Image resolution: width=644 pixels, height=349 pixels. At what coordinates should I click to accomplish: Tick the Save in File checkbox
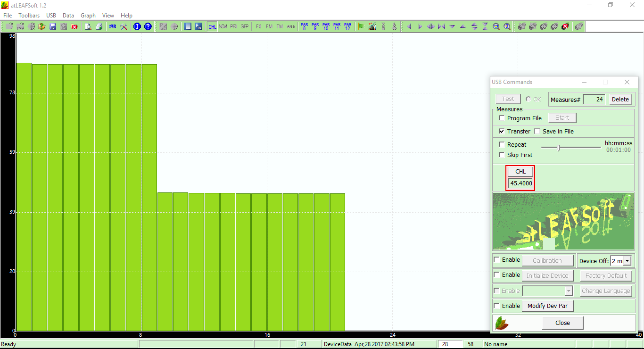point(537,132)
